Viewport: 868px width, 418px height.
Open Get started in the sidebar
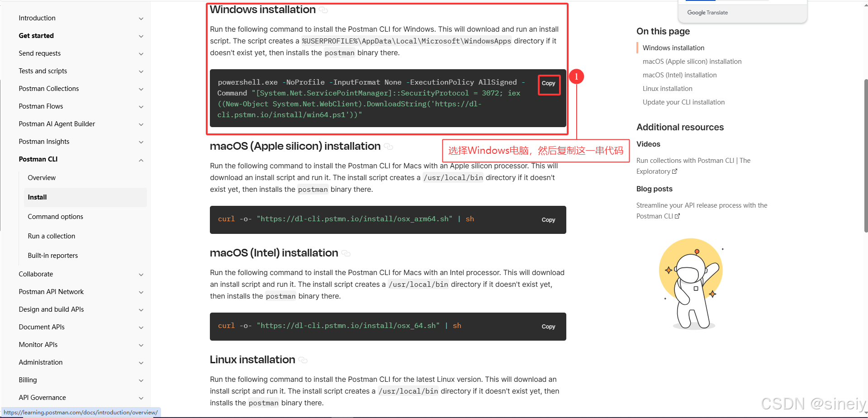click(x=36, y=36)
